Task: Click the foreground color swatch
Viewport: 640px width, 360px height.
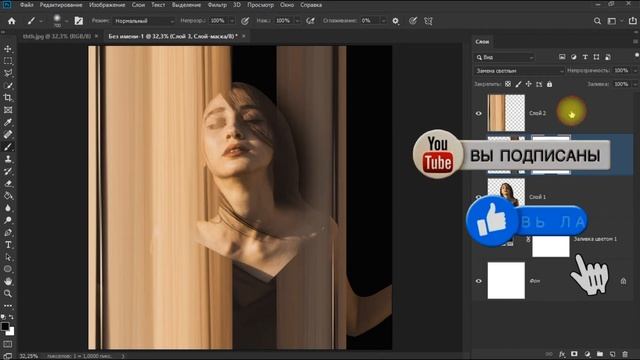Action: point(5,326)
